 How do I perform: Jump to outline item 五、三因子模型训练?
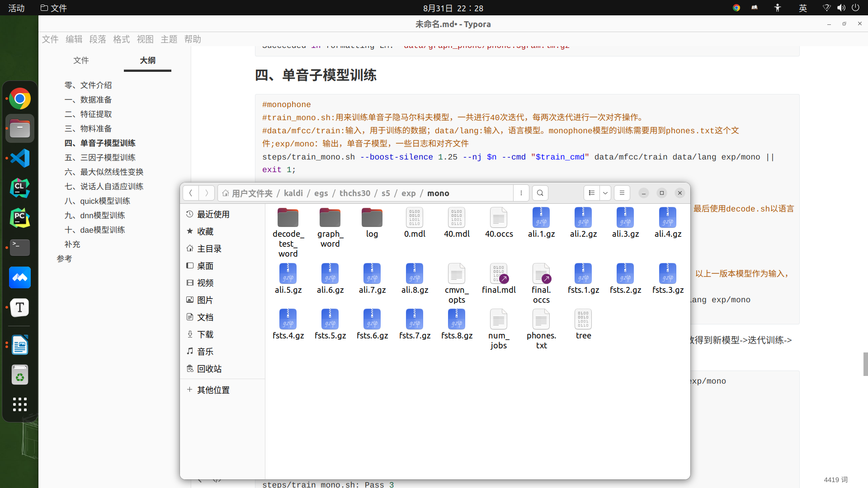point(100,158)
